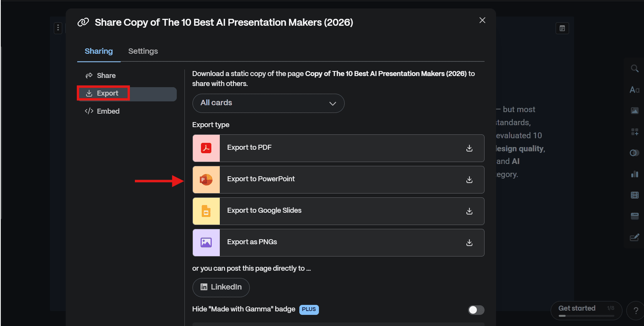Open the help question mark button
Viewport: 644px width, 326px height.
pyautogui.click(x=636, y=311)
